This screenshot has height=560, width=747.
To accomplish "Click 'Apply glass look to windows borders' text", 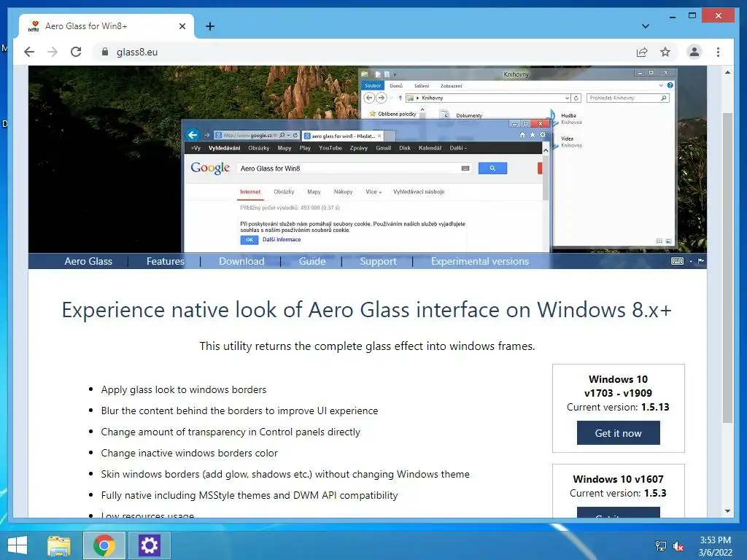I will (x=183, y=389).
